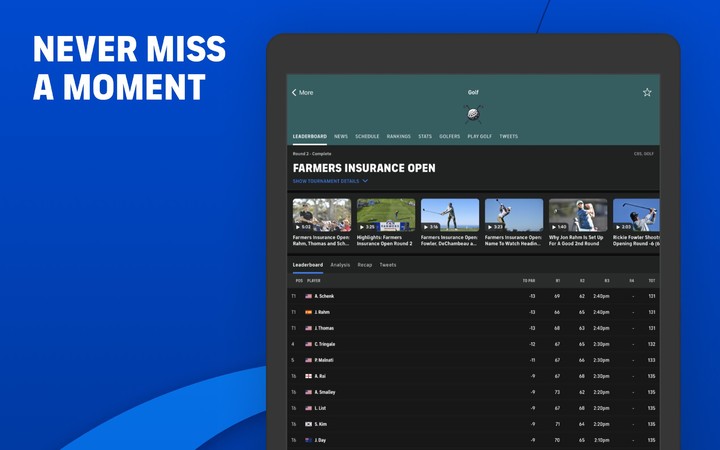
Task: Open the Schedule tab
Action: point(367,136)
